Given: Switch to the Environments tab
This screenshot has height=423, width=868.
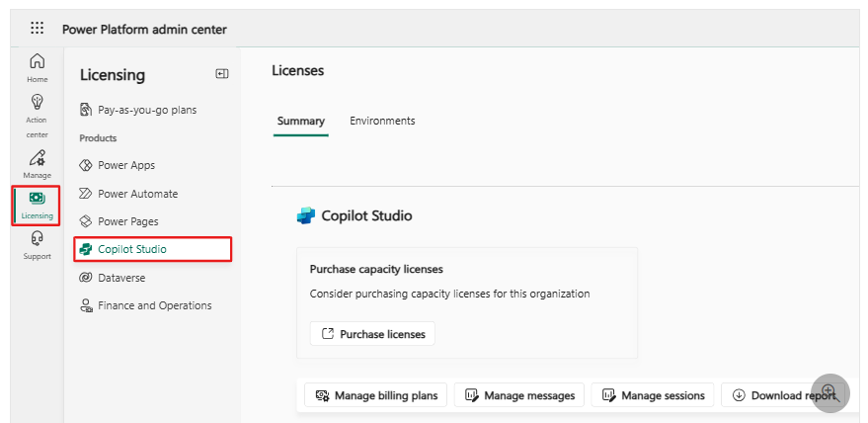Looking at the screenshot, I should [x=382, y=121].
